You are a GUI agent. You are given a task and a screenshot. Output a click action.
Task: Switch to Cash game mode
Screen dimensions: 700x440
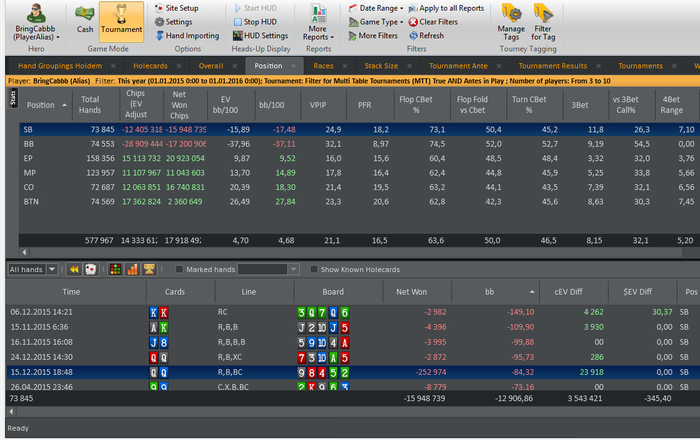pyautogui.click(x=84, y=20)
